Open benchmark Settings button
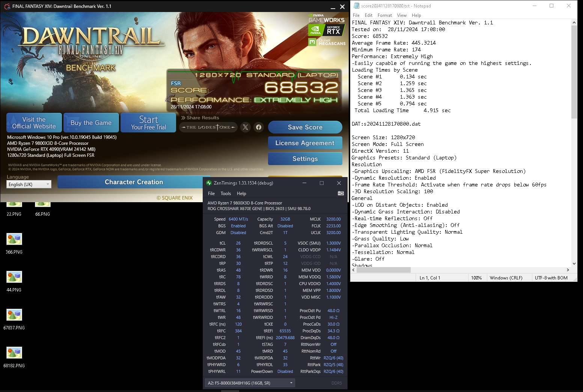The height and width of the screenshot is (392, 583). [305, 159]
